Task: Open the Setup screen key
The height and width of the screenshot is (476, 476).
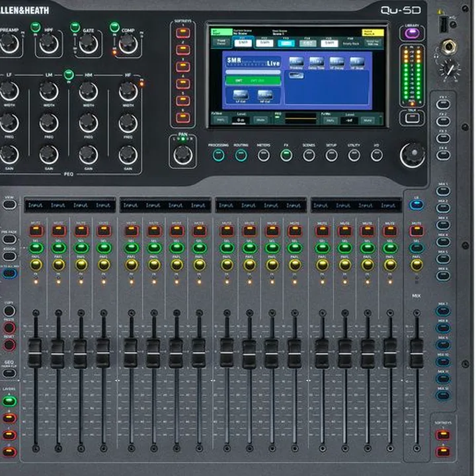Action: click(x=331, y=155)
